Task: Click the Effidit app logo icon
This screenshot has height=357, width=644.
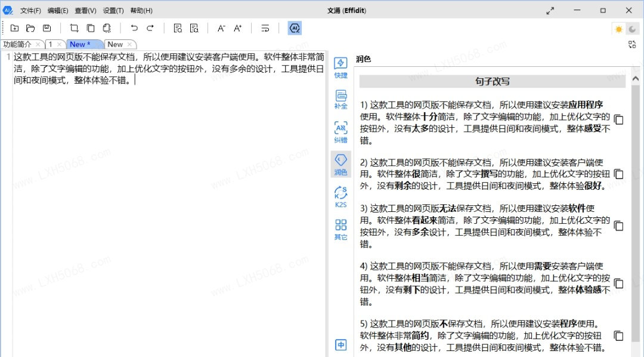Action: pos(7,10)
